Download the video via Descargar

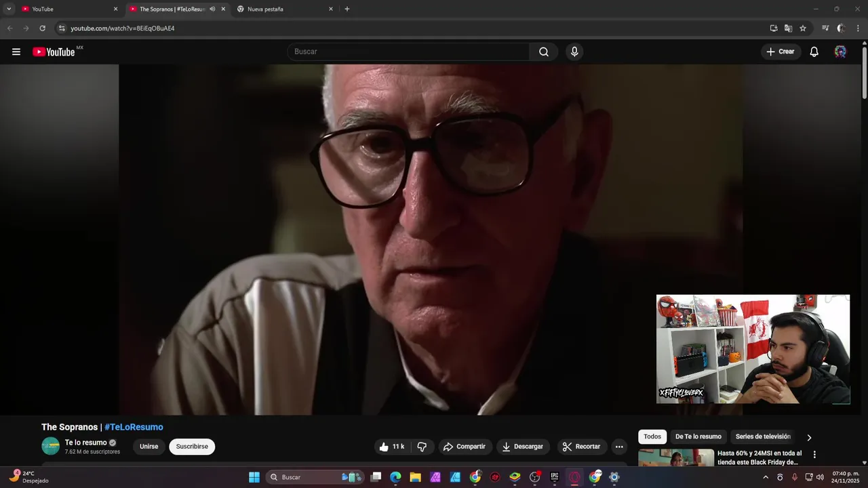(x=523, y=447)
